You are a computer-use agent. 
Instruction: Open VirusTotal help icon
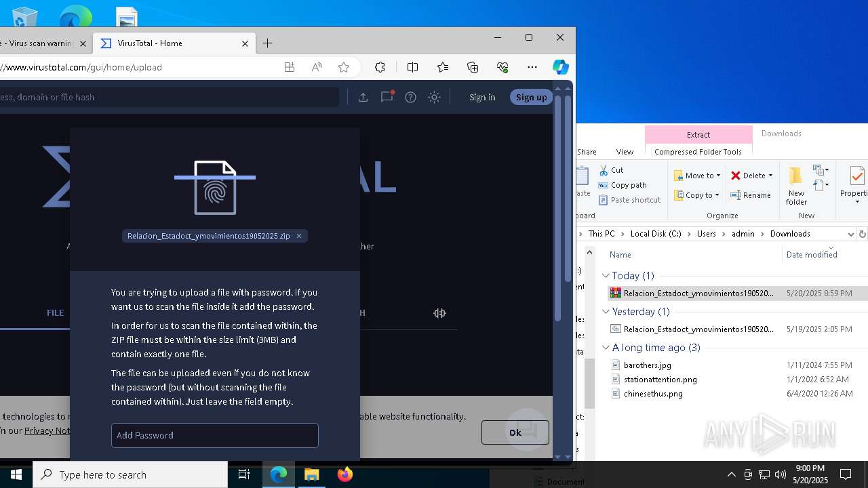click(x=410, y=97)
